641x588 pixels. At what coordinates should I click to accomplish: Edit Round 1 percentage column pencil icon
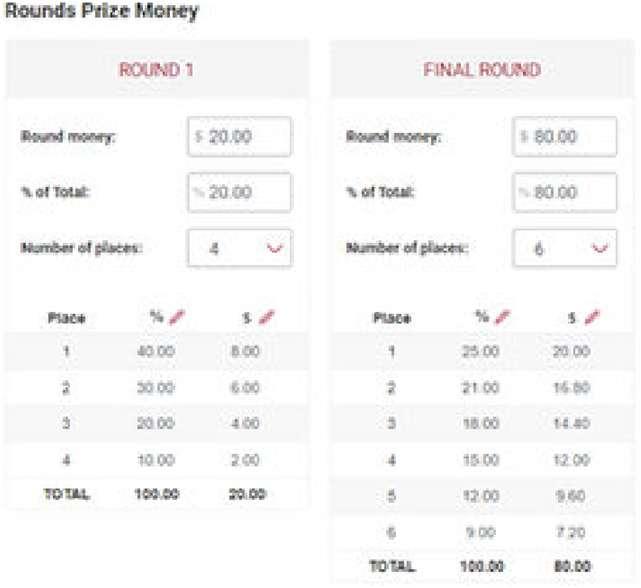click(x=177, y=317)
